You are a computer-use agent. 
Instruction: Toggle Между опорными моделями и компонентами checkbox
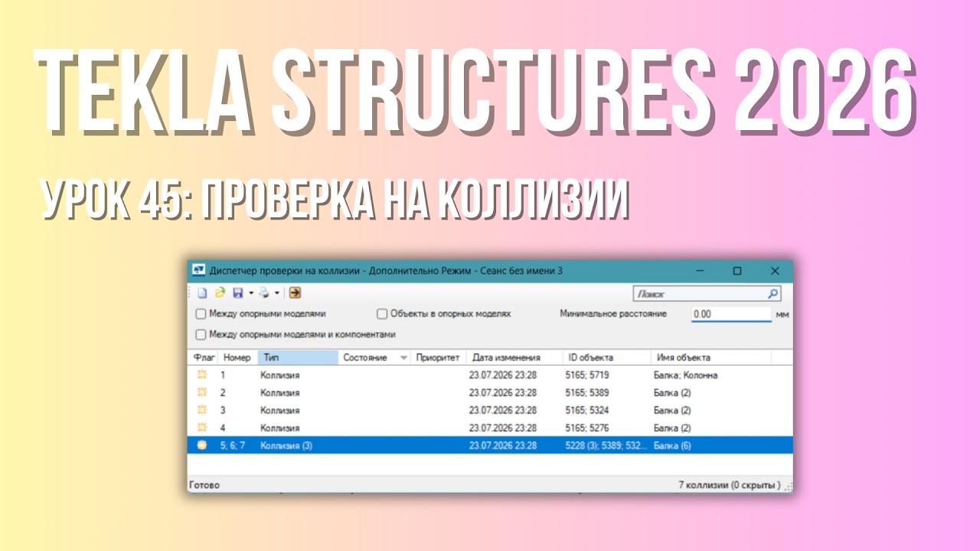click(201, 334)
